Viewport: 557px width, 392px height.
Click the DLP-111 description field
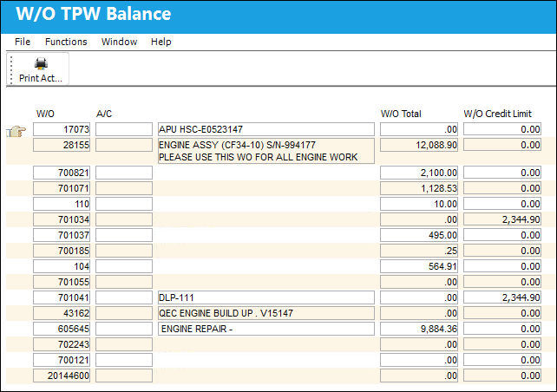(266, 297)
